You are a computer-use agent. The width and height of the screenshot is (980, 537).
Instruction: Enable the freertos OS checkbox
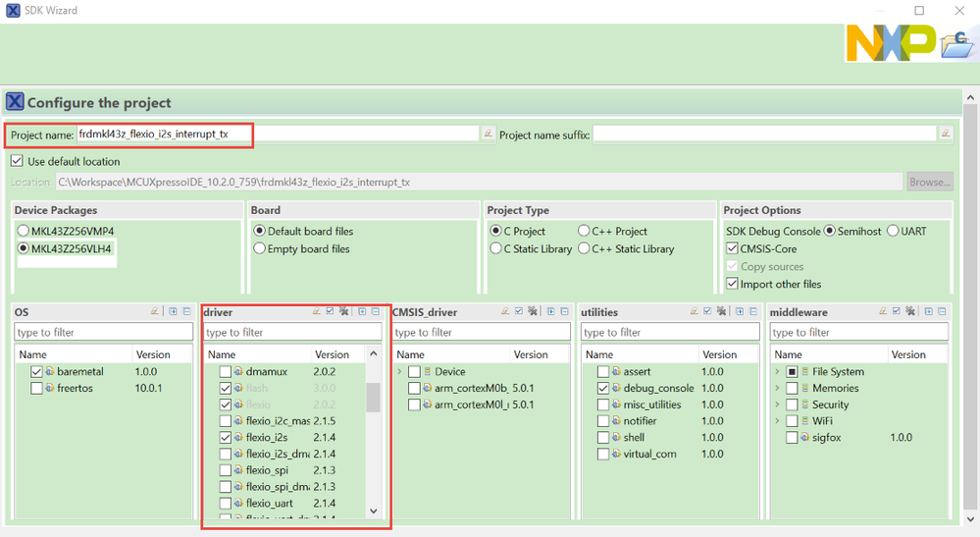point(36,388)
